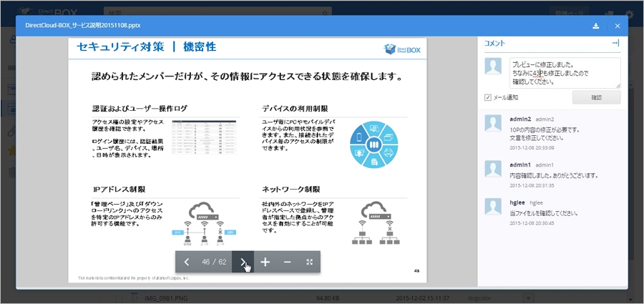Click the 認証およびユーザー操作ログ heading
The image size is (644, 304).
click(x=140, y=109)
